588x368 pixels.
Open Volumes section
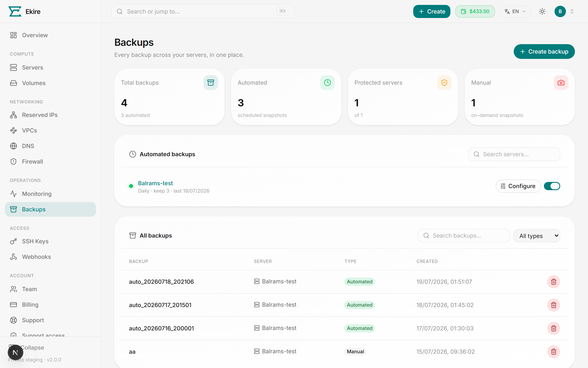50,83
